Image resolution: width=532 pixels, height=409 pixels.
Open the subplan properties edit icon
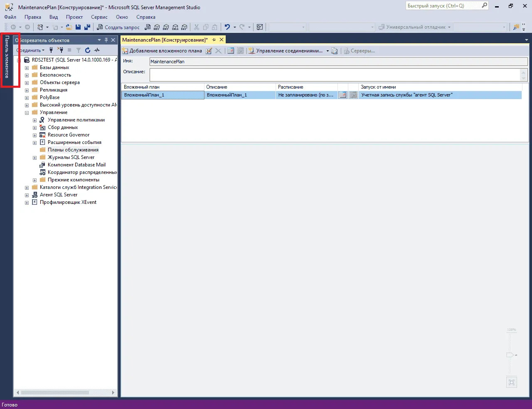point(209,51)
